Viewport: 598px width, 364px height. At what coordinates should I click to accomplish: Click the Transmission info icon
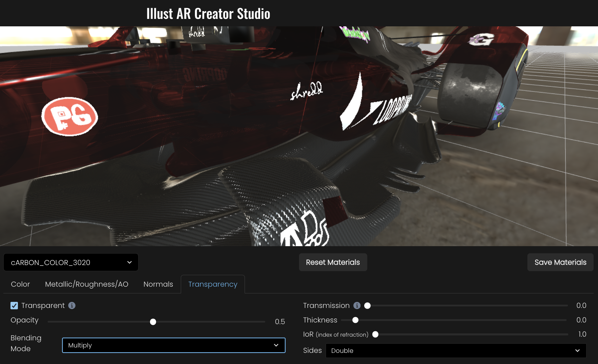coord(357,306)
